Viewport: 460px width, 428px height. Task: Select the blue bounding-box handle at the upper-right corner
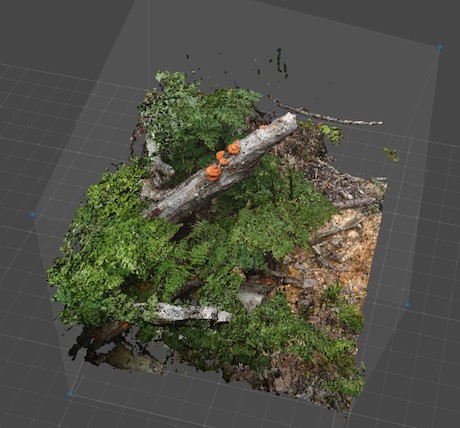click(440, 48)
